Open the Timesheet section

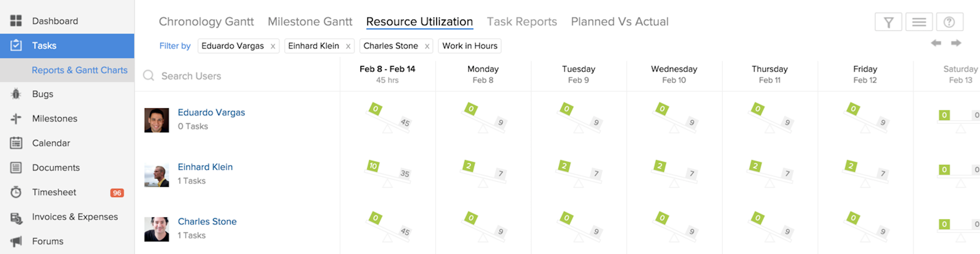pyautogui.click(x=54, y=192)
